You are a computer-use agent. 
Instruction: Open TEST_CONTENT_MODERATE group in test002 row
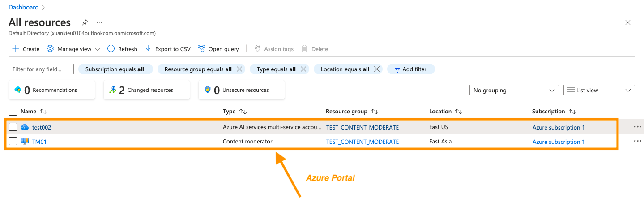(363, 127)
